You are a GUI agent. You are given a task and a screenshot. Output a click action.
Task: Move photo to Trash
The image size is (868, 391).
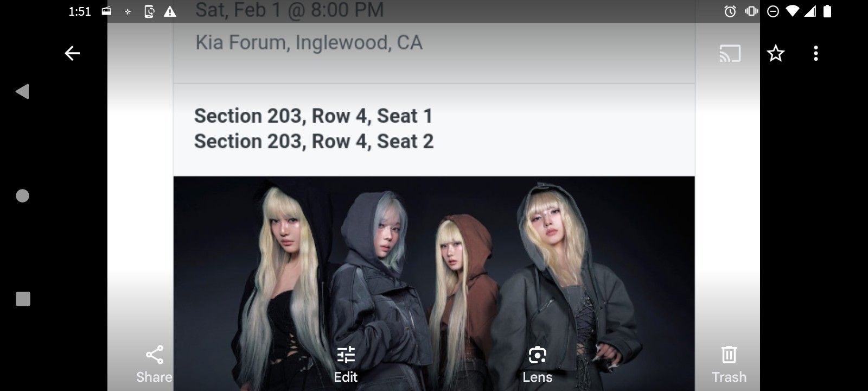click(x=729, y=364)
